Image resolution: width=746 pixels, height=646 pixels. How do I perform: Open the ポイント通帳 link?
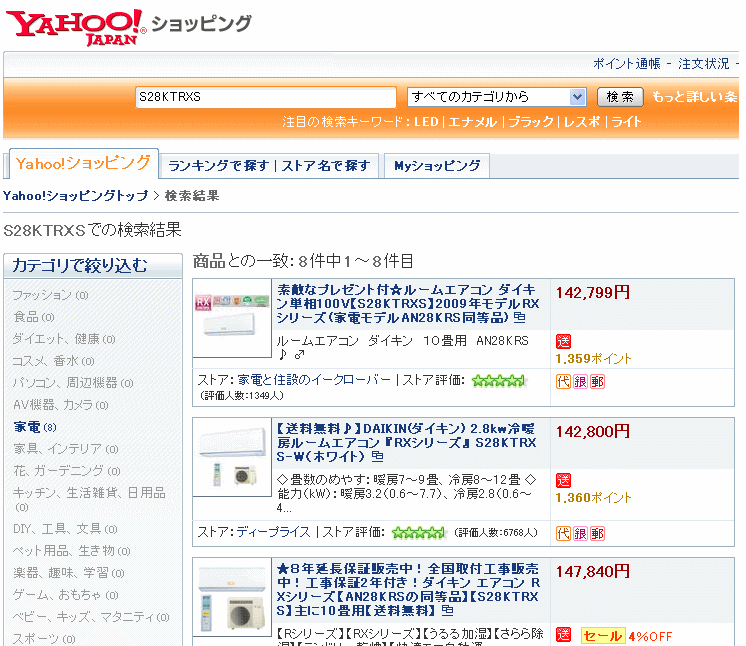[627, 64]
